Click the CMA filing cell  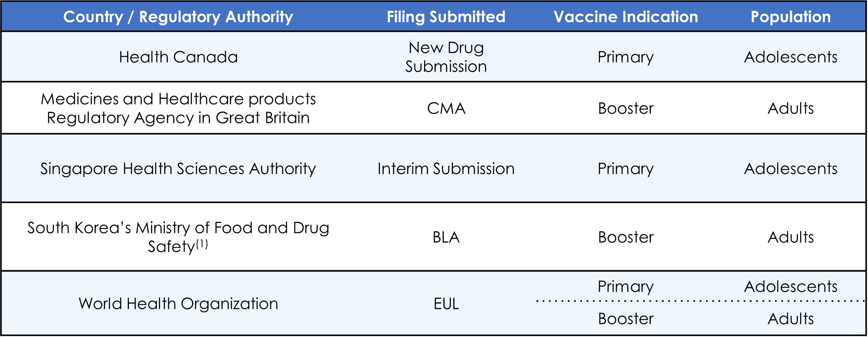tap(446, 108)
